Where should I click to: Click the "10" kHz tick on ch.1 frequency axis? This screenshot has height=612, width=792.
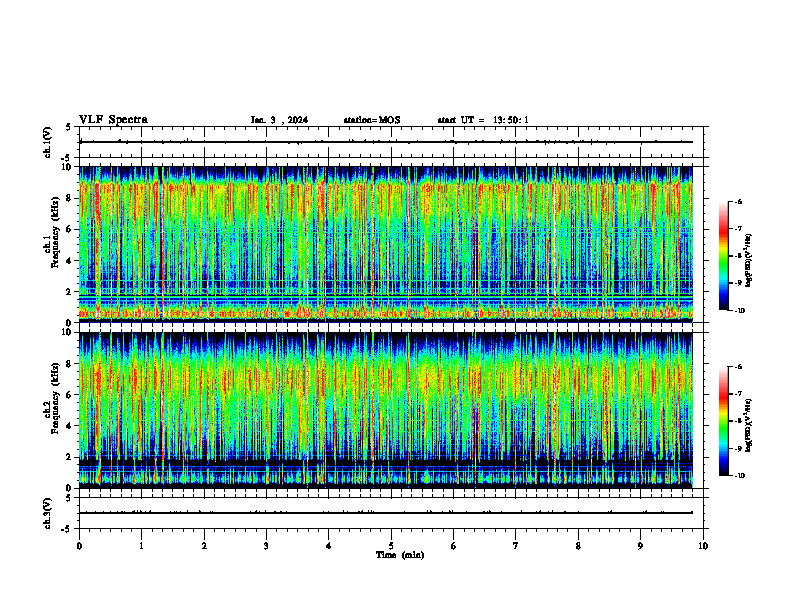pos(67,167)
